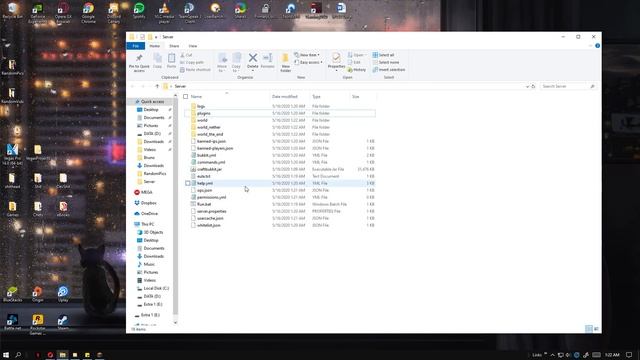The width and height of the screenshot is (640, 360).
Task: Select the bukkit.yml file
Action: [206, 156]
